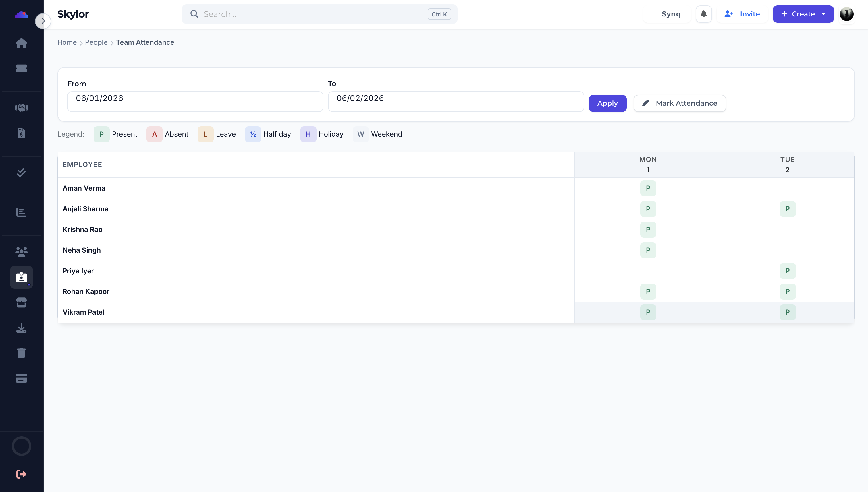Click the Invite button

pyautogui.click(x=742, y=14)
